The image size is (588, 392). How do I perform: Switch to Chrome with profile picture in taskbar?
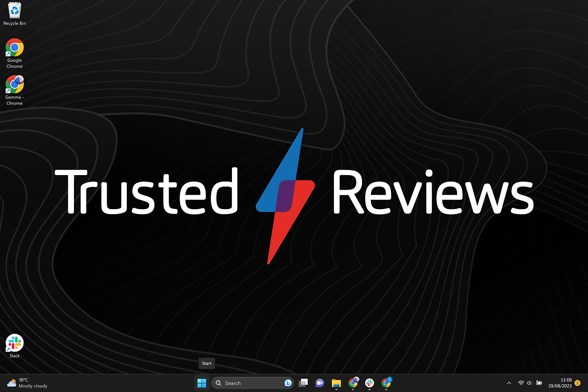coord(353,382)
